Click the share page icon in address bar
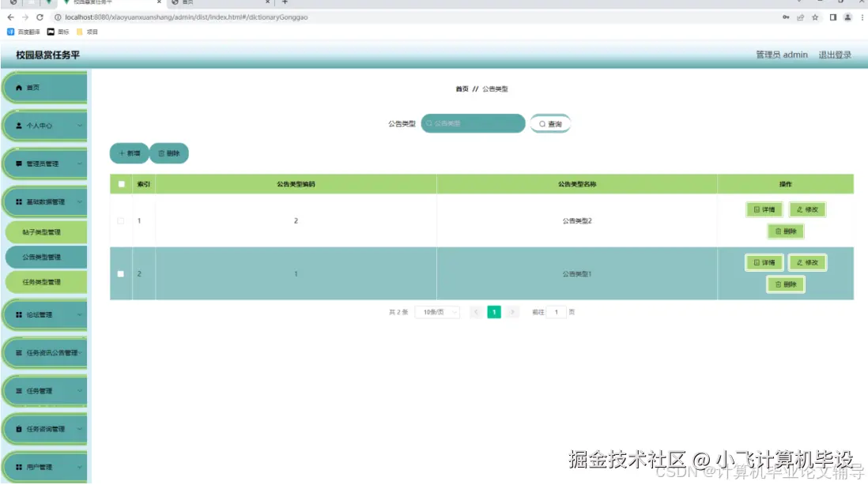The width and height of the screenshot is (868, 485). [801, 17]
